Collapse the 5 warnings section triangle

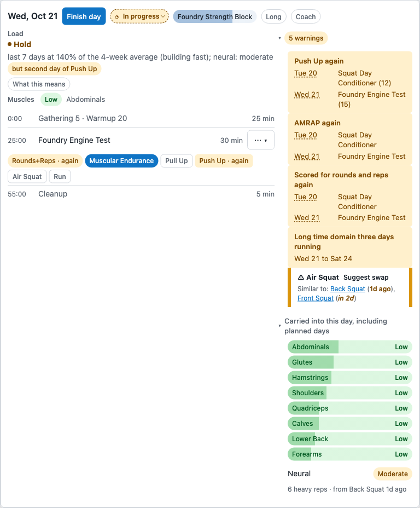pyautogui.click(x=279, y=38)
